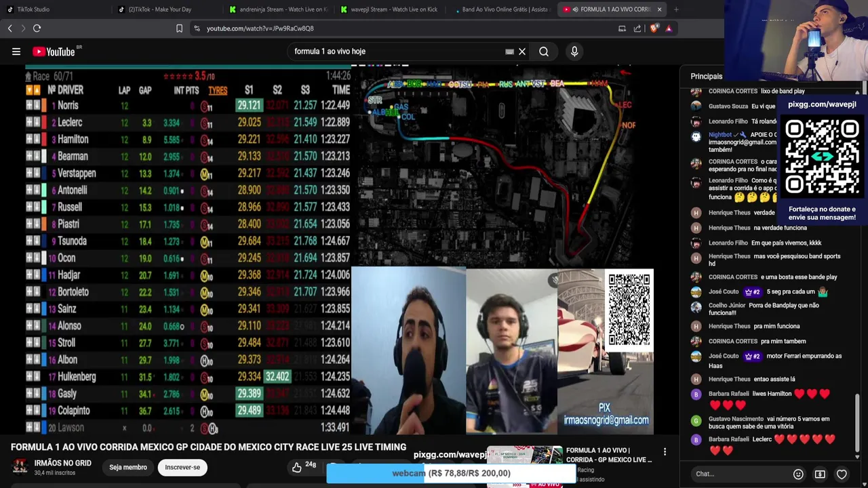
Task: Share this page via the address bar share icon
Action: tap(637, 28)
